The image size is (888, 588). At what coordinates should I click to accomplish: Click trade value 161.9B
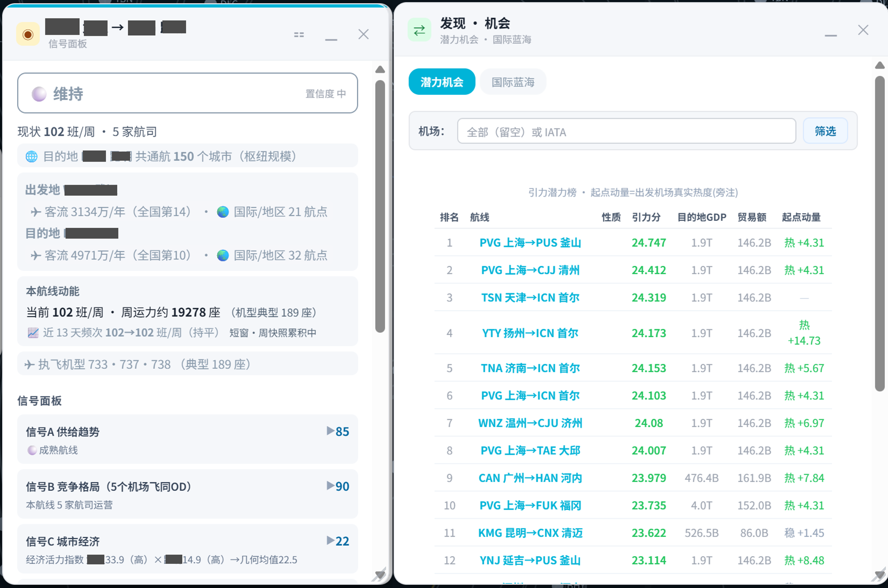754,478
